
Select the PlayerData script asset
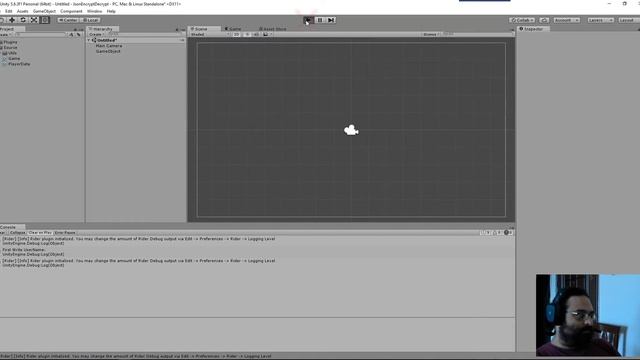pos(16,64)
